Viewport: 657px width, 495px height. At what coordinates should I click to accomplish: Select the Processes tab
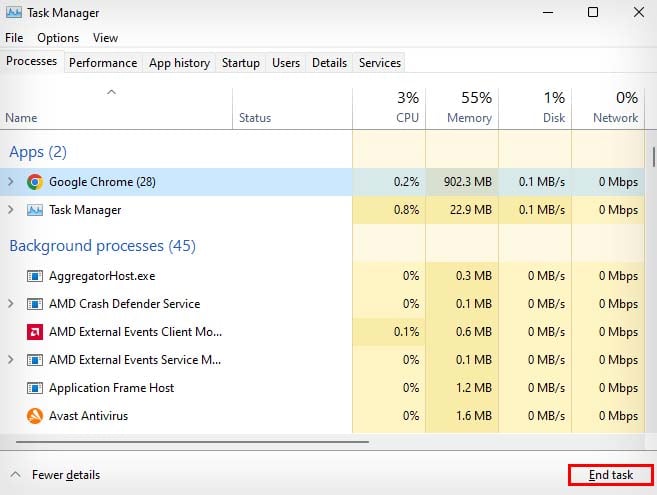31,61
